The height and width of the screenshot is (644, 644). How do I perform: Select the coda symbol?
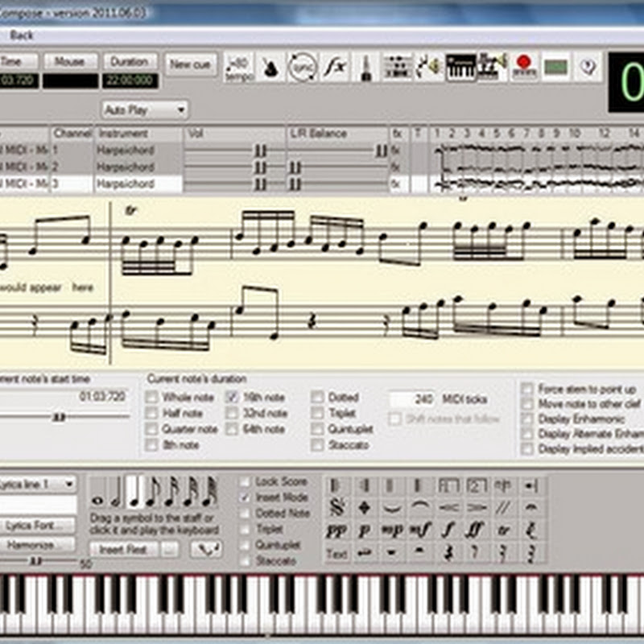(365, 508)
